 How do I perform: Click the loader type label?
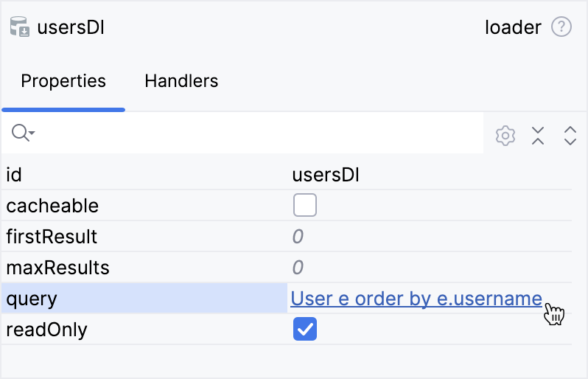[x=513, y=28]
